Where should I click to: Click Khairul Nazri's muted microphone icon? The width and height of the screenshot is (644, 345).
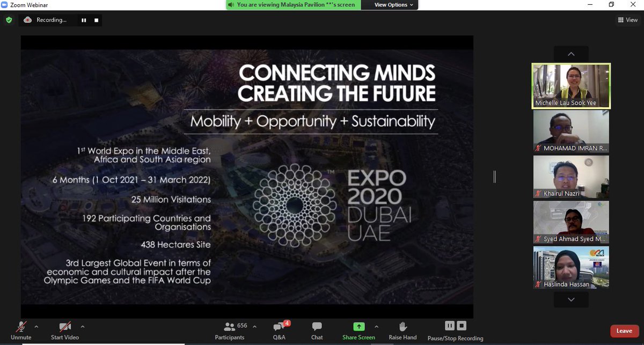click(538, 194)
